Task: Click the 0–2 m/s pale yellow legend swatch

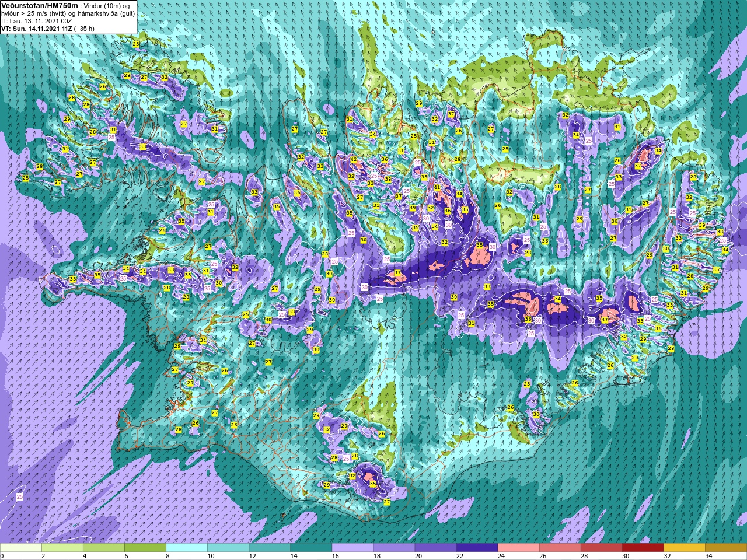Action: 21,548
